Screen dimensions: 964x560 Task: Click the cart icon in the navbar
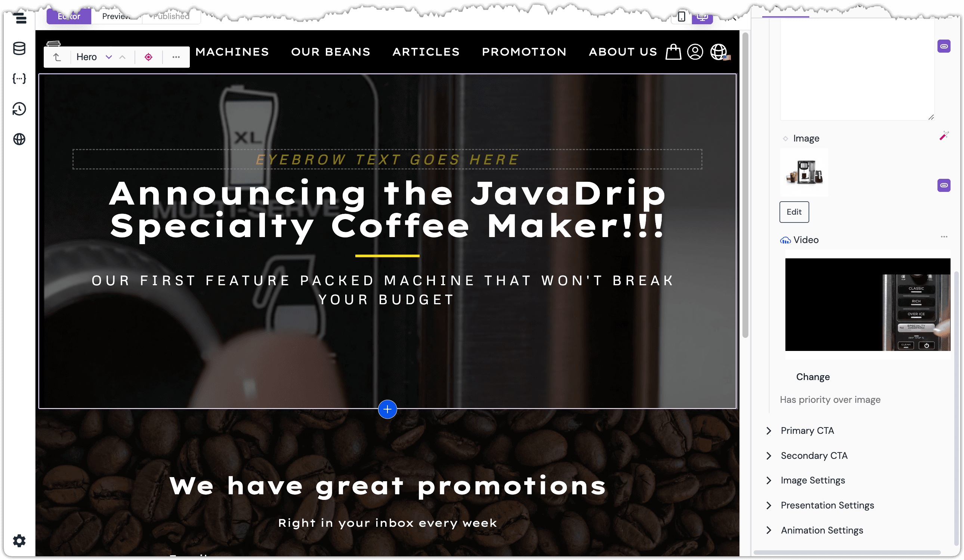tap(673, 52)
